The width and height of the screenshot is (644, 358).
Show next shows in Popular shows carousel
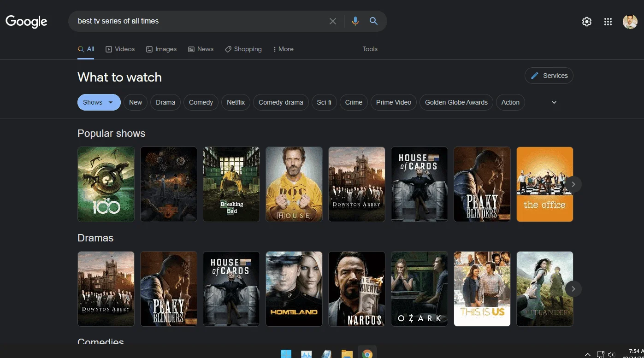pyautogui.click(x=573, y=184)
